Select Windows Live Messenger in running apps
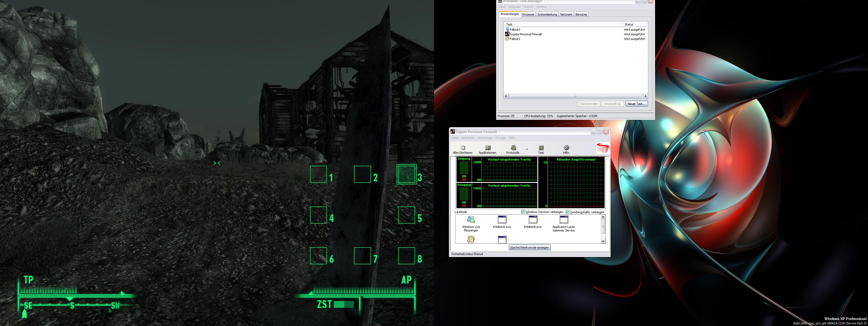 click(471, 224)
